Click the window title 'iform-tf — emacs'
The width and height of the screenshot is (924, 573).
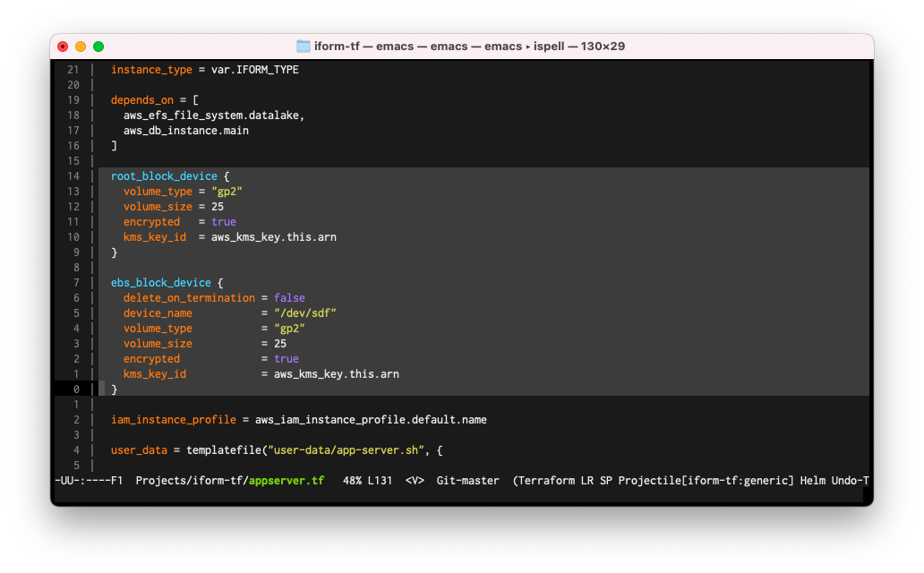[x=364, y=46]
